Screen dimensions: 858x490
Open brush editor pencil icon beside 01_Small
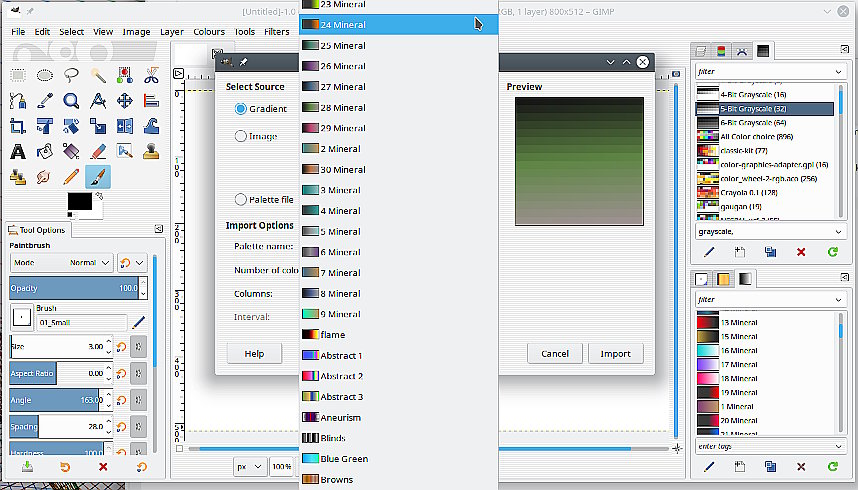(x=139, y=322)
